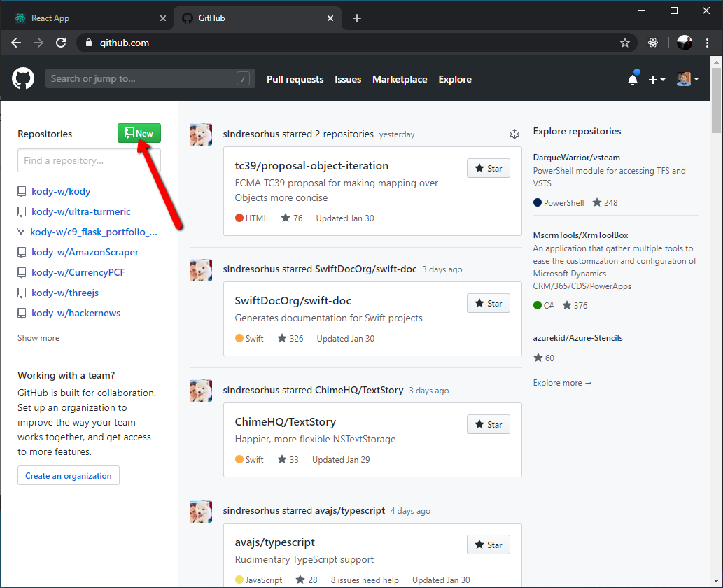Image resolution: width=723 pixels, height=588 pixels.
Task: Click the 60 stars count for Azure-Stencils
Action: click(544, 358)
